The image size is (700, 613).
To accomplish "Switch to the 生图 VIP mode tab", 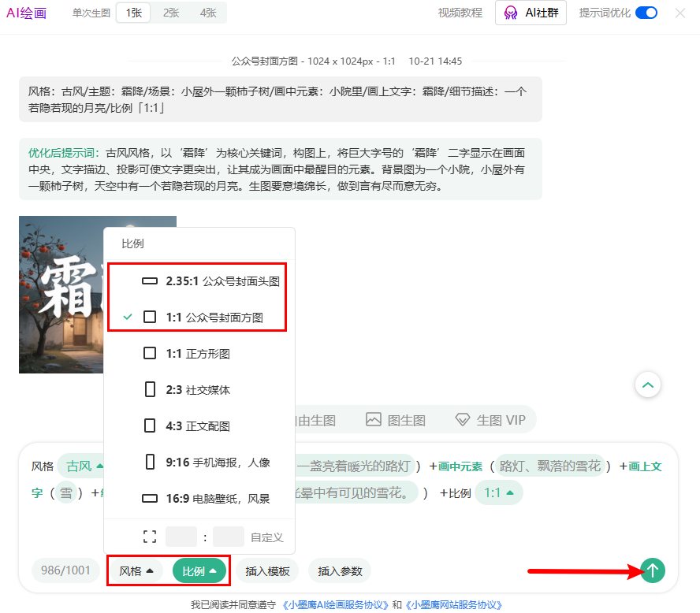I will pos(490,420).
